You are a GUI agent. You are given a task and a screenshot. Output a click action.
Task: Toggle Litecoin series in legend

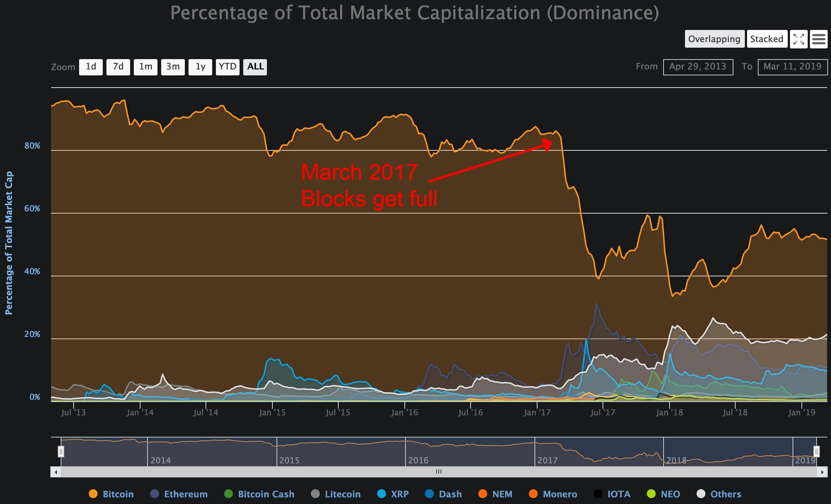coord(336,494)
